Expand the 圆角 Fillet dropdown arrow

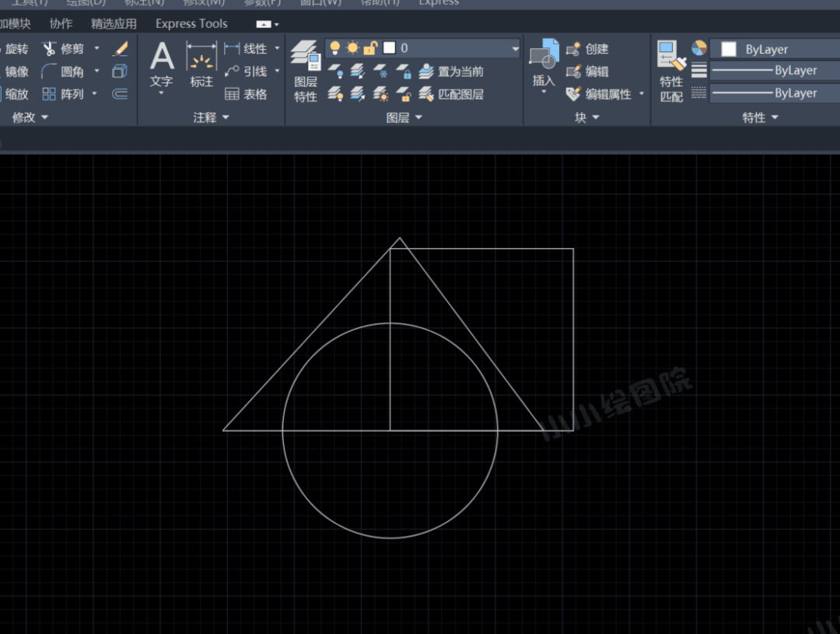(x=97, y=71)
